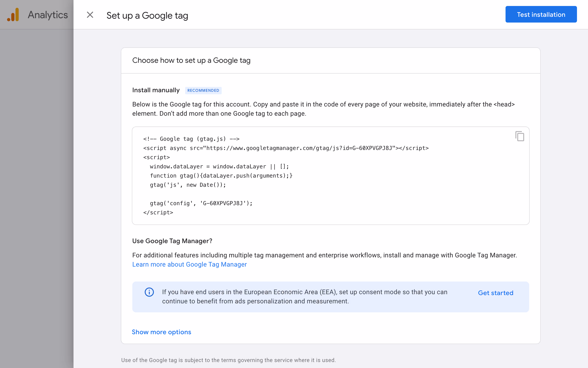Click the Use Google Tag Manager? heading
Image resolution: width=588 pixels, height=368 pixels.
pos(172,241)
